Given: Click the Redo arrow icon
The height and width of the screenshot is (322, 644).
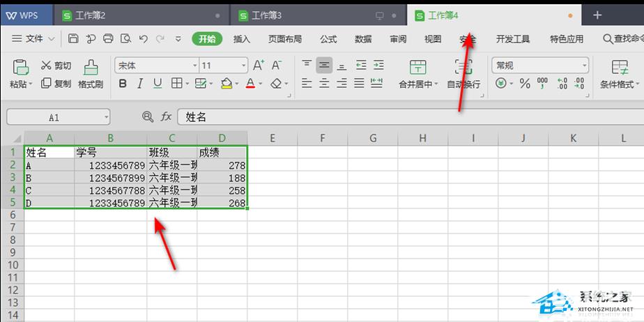Looking at the screenshot, I should click(160, 38).
